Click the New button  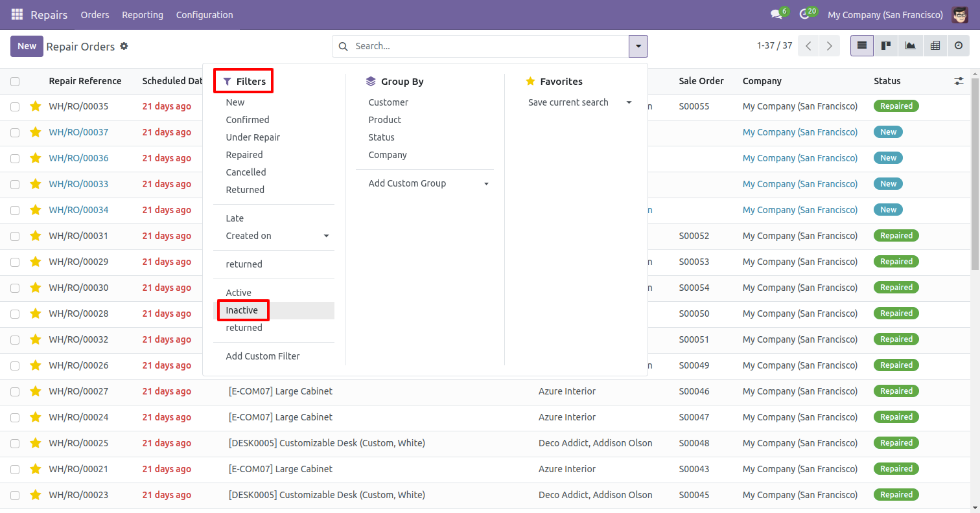click(27, 46)
